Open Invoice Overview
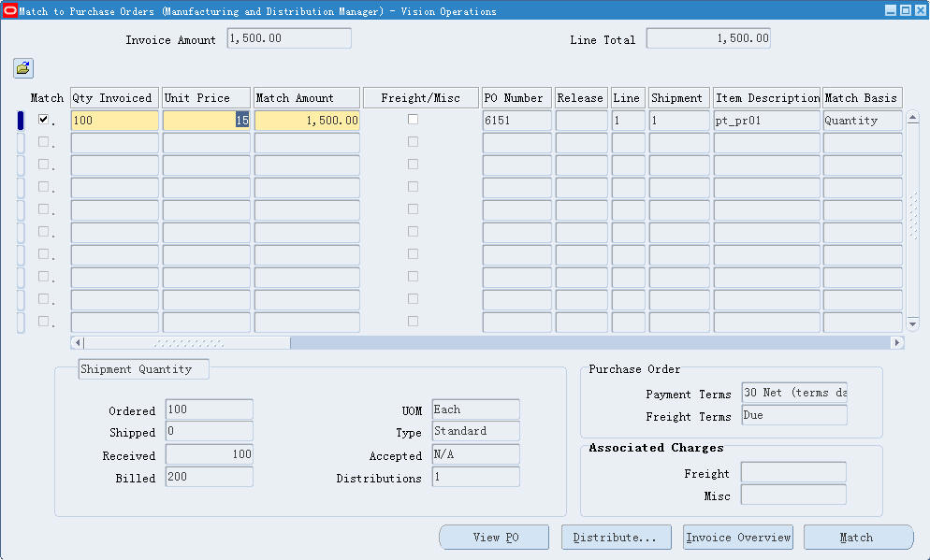Image resolution: width=930 pixels, height=560 pixels. pos(738,538)
